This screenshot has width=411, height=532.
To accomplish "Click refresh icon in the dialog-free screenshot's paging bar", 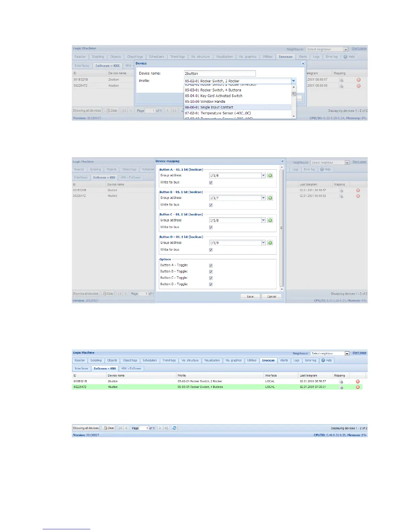I will (x=174, y=428).
